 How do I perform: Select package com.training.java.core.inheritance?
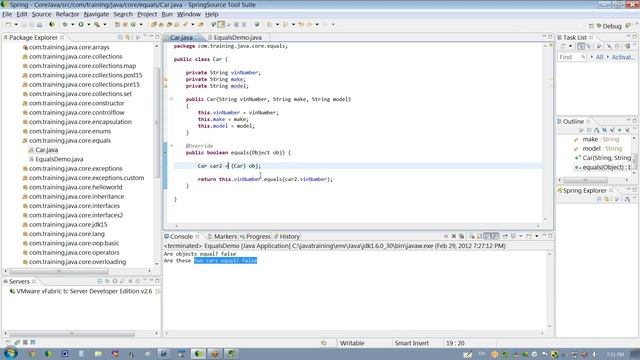(76, 196)
